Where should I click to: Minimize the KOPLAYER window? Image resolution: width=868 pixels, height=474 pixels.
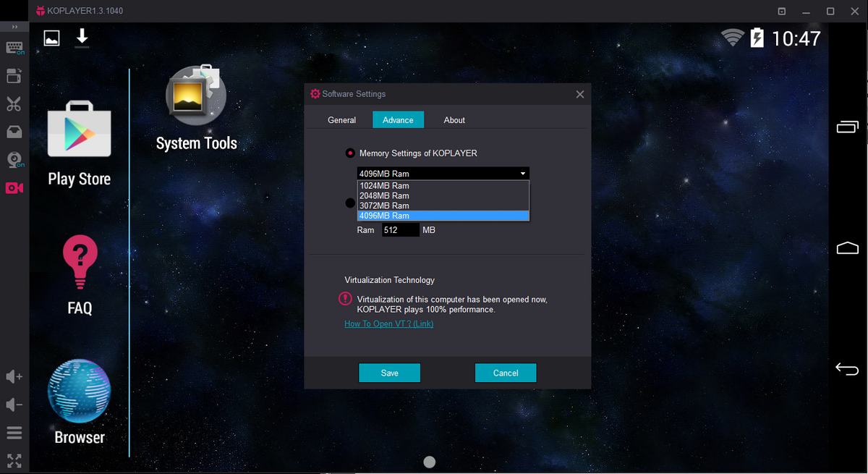tap(806, 12)
